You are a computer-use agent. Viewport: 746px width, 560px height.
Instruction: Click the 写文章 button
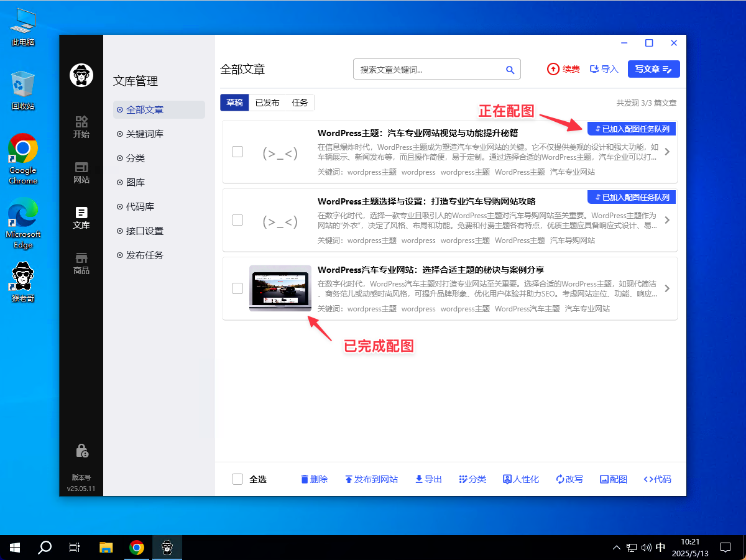point(653,69)
